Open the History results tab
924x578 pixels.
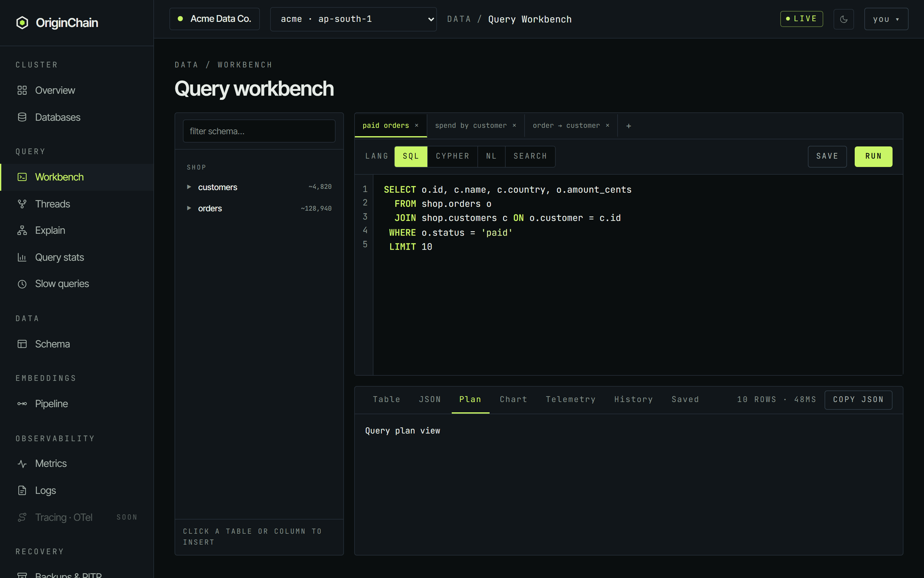[x=634, y=399]
